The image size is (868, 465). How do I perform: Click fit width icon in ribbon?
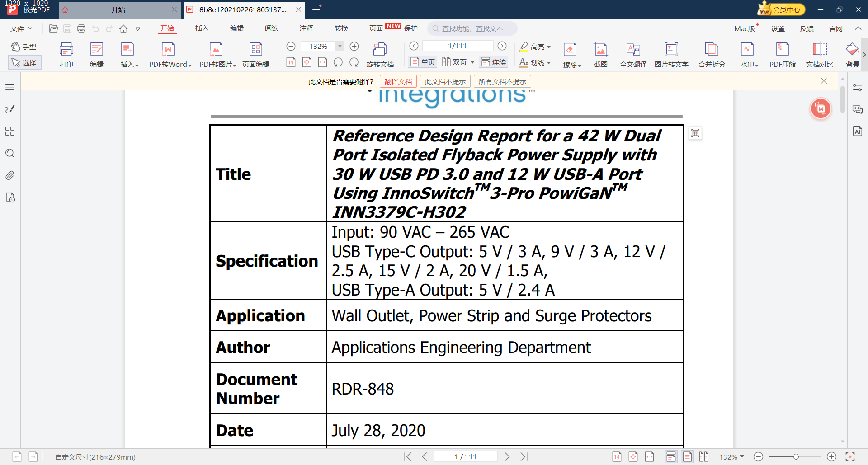pos(323,62)
